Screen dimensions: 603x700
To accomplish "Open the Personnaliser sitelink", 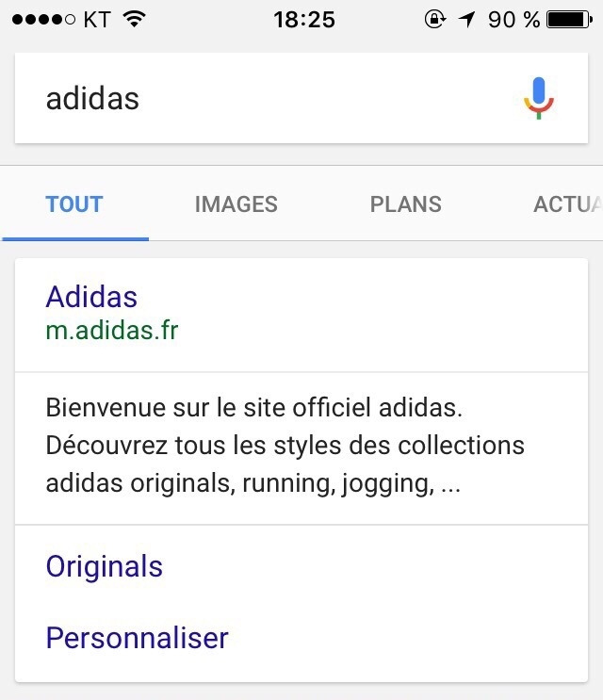I will (137, 638).
